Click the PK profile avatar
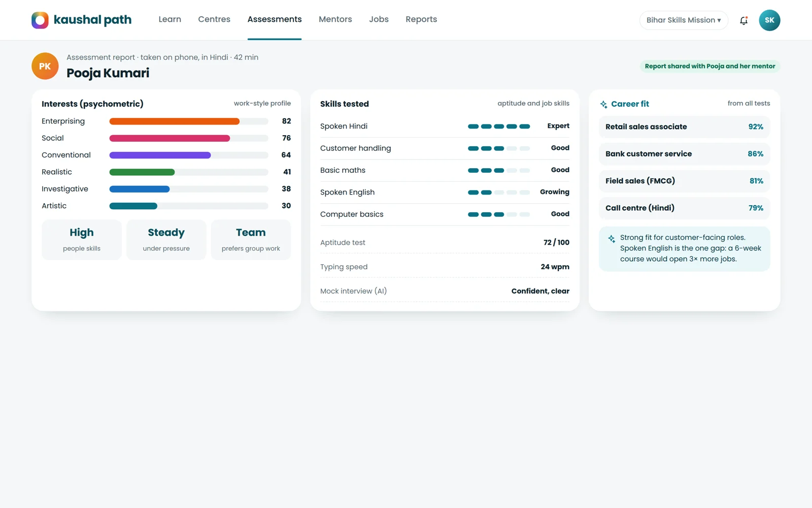This screenshot has width=812, height=508. 45,66
